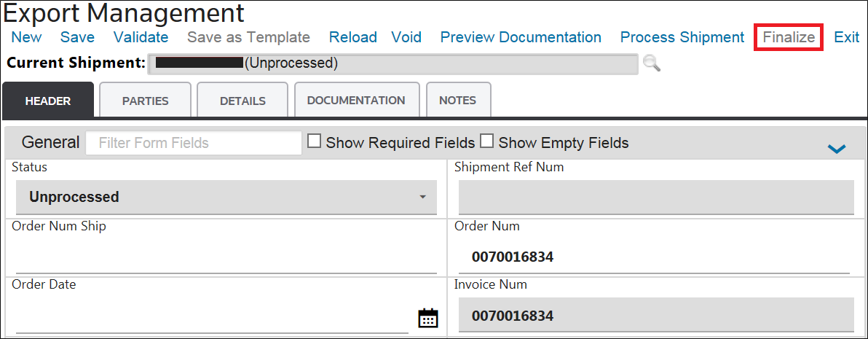The height and width of the screenshot is (339, 868).
Task: Toggle Show Empty Fields checkbox
Action: (x=486, y=142)
